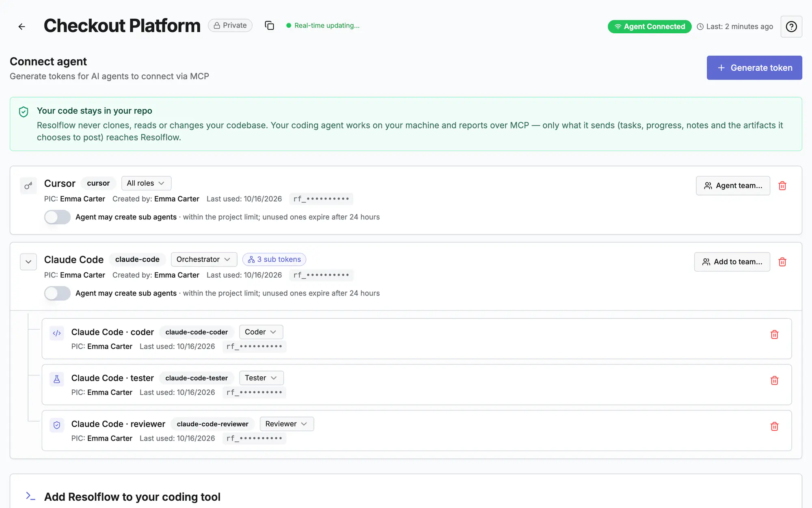Click Add to team... for Claude Code

pos(732,262)
